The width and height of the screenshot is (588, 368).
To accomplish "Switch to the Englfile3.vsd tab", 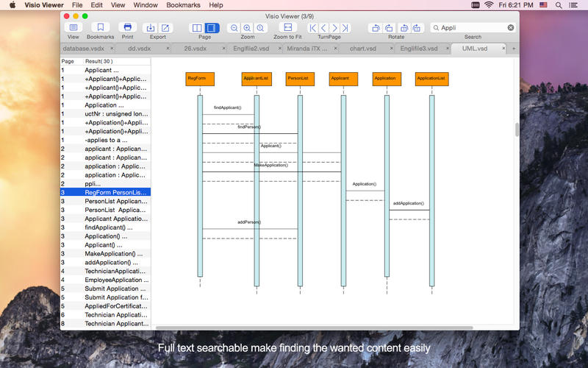I will (x=419, y=49).
